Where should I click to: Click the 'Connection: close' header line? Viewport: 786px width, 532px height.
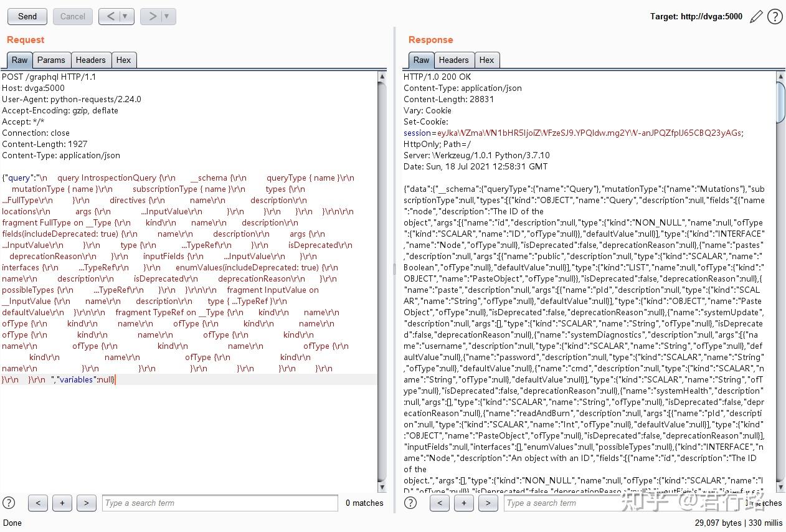point(36,133)
